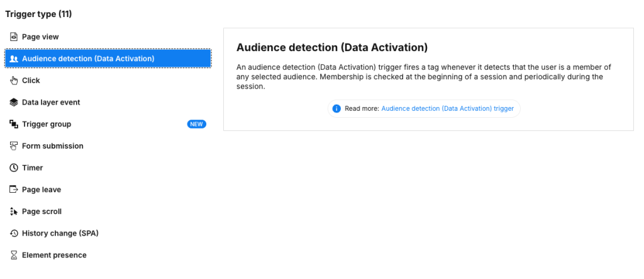Choose History change (SPA) trigger
Screen dimensions: 644x279
[60, 234]
